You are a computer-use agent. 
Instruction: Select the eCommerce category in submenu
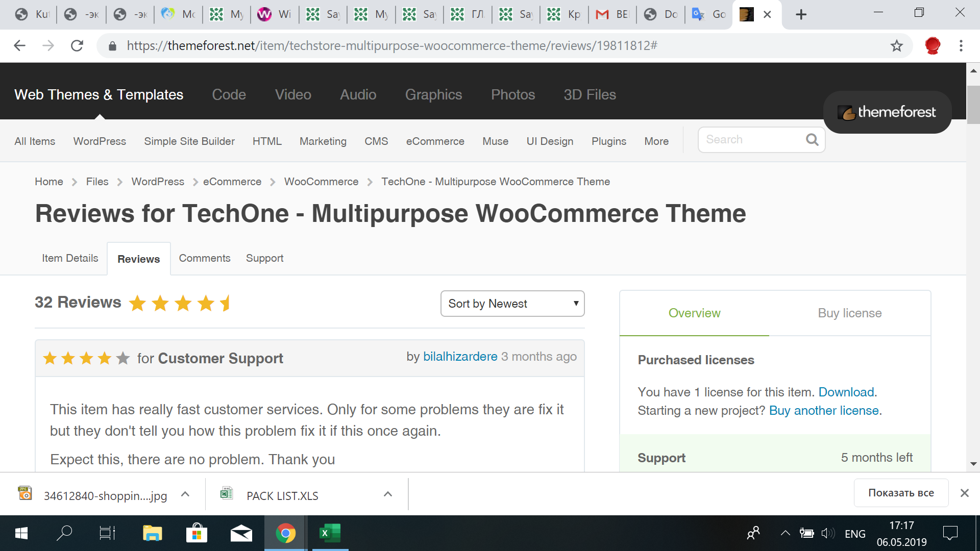tap(435, 141)
